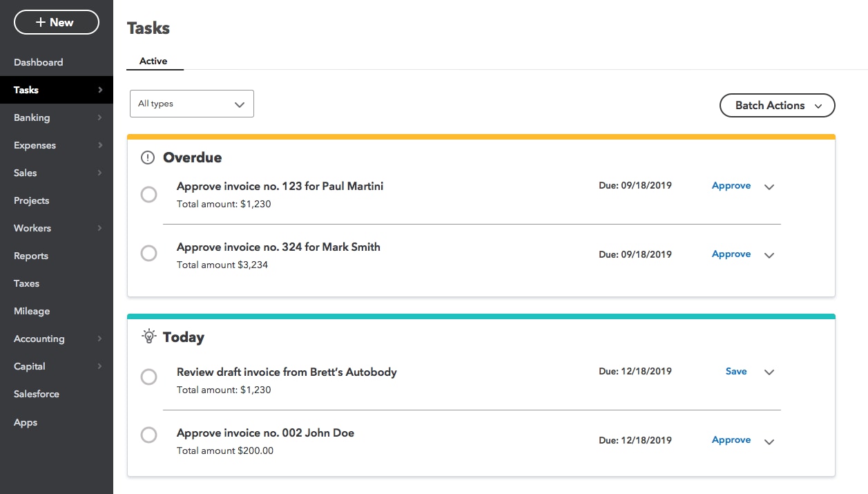
Task: Click the Today section heading
Action: click(184, 337)
